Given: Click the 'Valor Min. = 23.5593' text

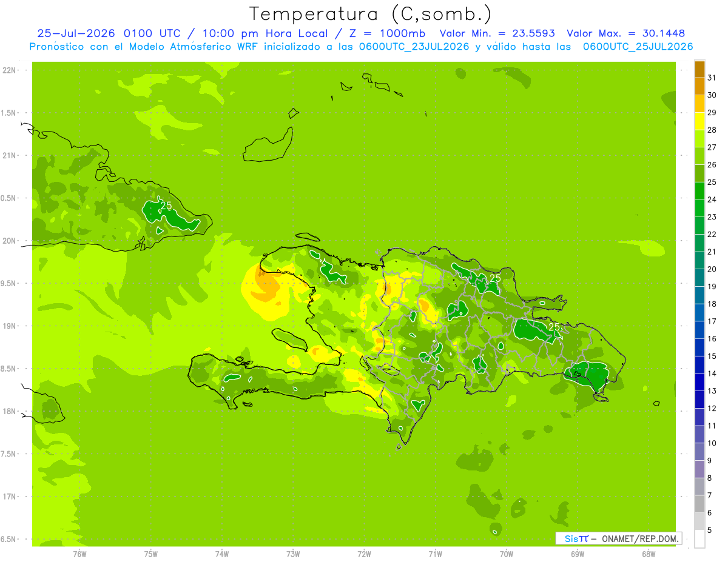Looking at the screenshot, I should pos(497,33).
